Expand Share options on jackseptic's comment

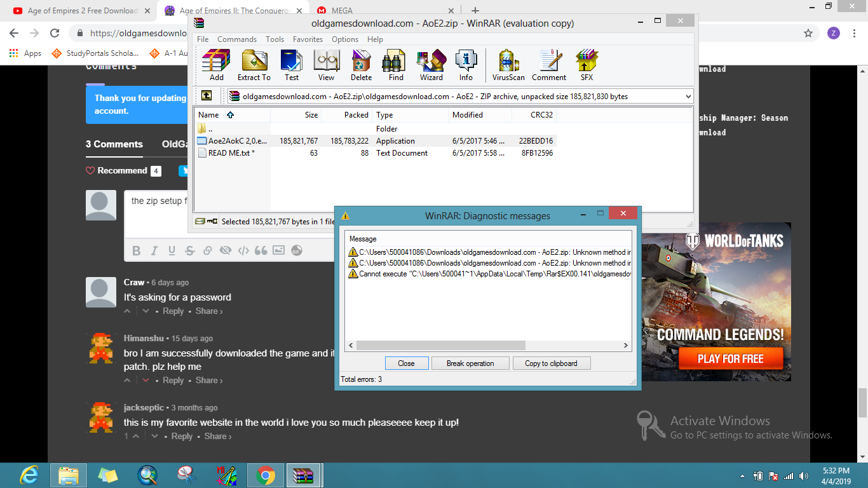pyautogui.click(x=218, y=437)
